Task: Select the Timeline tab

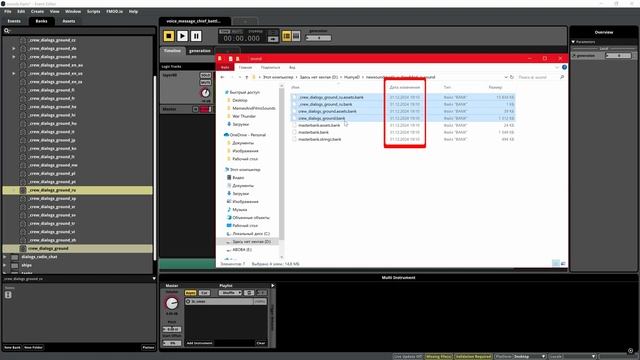Action: pyautogui.click(x=172, y=51)
